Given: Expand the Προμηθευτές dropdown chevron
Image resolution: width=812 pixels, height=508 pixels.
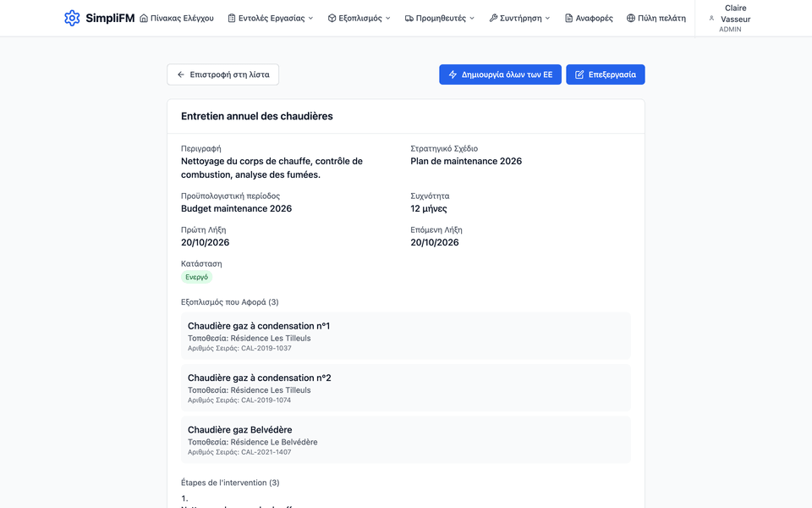Looking at the screenshot, I should pos(472,18).
